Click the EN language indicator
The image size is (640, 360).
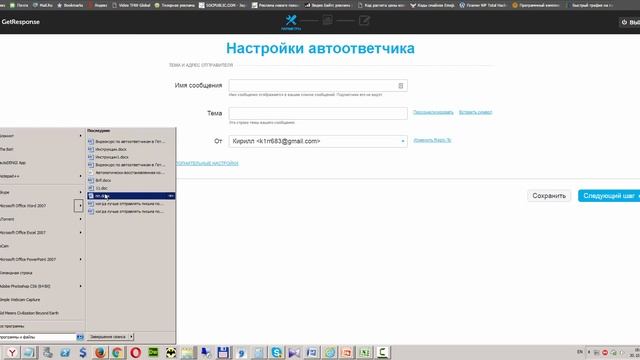click(580, 352)
